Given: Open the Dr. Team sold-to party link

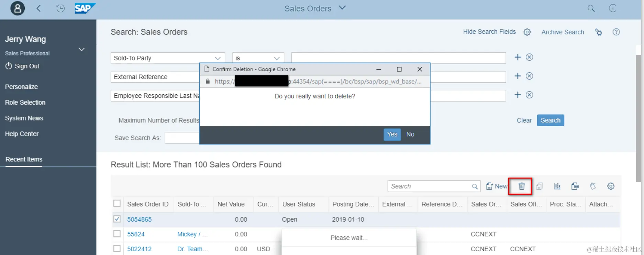Looking at the screenshot, I should (192, 249).
